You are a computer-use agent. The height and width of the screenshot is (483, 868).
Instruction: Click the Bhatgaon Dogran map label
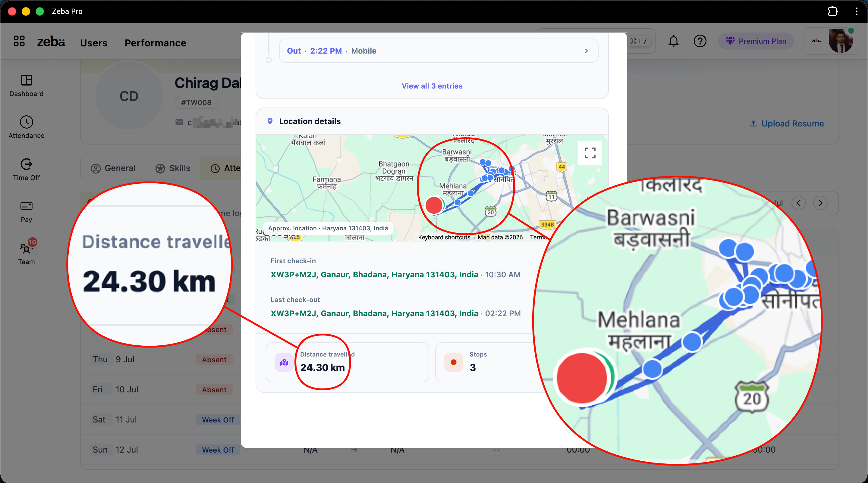(x=394, y=171)
